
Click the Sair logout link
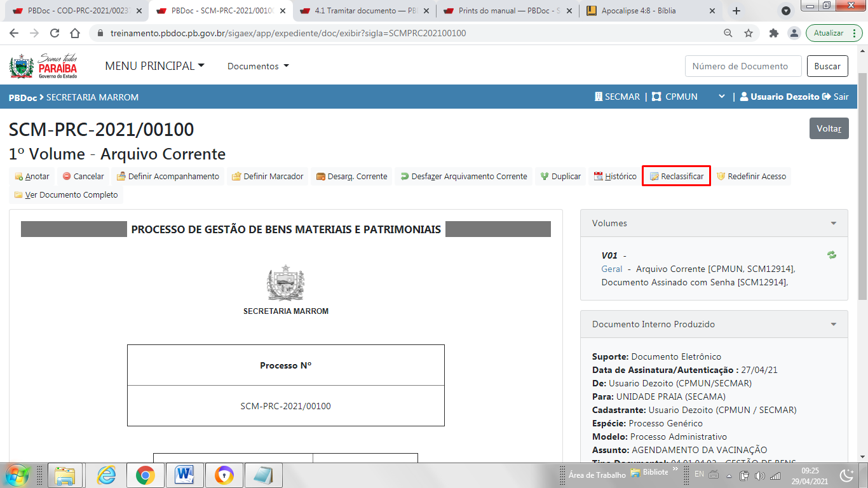[x=835, y=97]
